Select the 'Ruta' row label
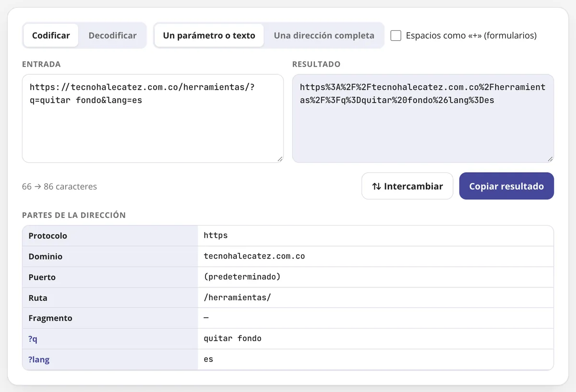Screen dimensions: 576x392 pyautogui.click(x=110, y=297)
